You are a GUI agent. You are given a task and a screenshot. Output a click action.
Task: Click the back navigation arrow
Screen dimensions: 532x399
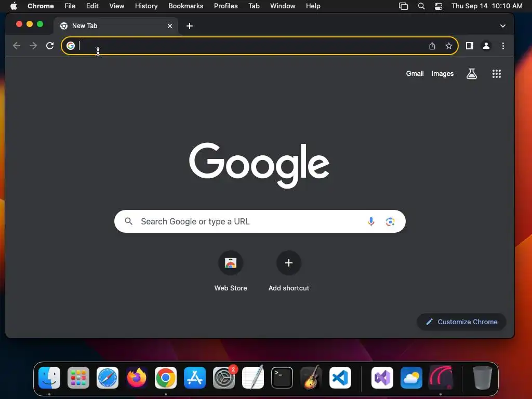coord(16,46)
